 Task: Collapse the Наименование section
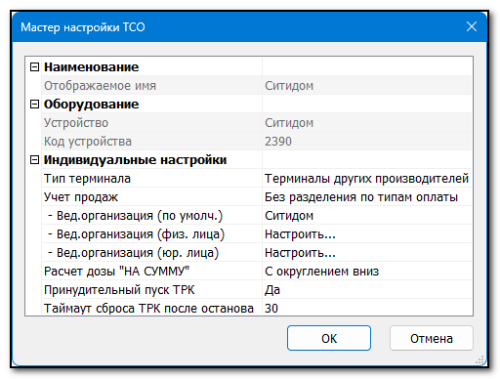[34, 67]
